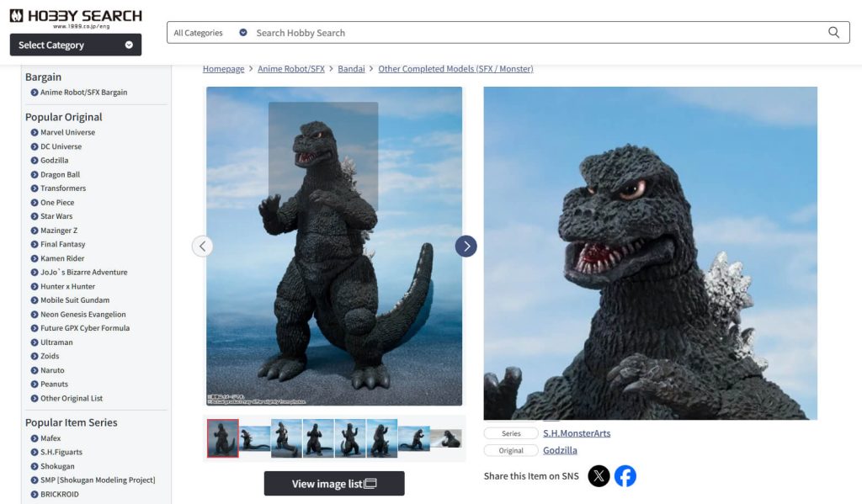Share the item on X
Image resolution: width=862 pixels, height=504 pixels.
point(599,475)
